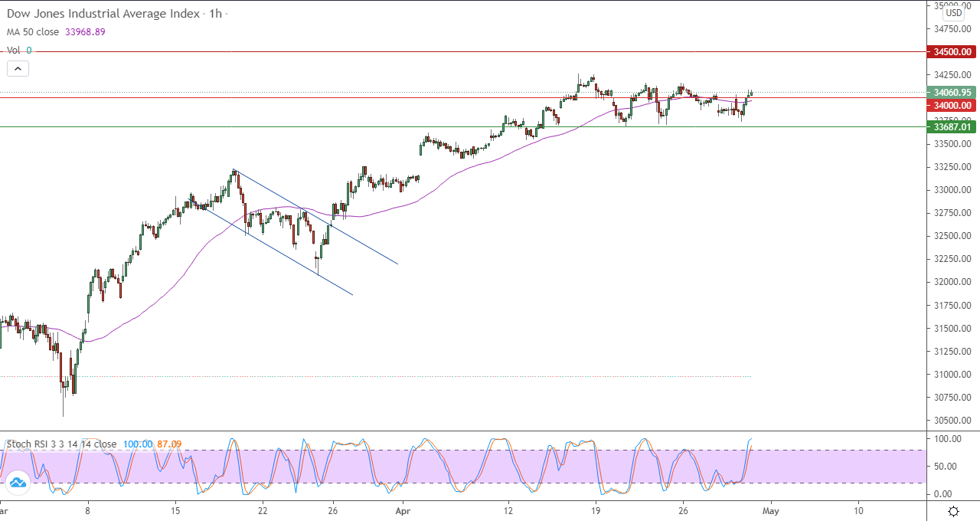Image resolution: width=980 pixels, height=521 pixels.
Task: Click the 26 April date label on time axis
Action: pos(683,510)
